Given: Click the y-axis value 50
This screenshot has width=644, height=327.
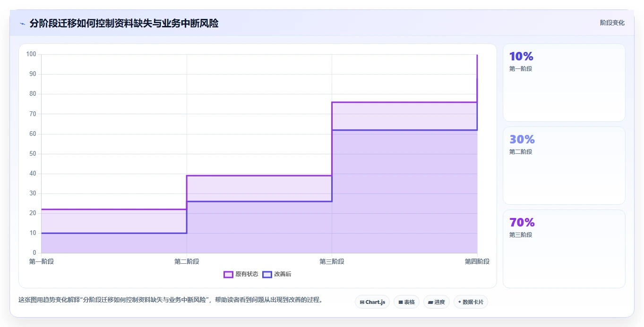Looking at the screenshot, I should tap(33, 154).
